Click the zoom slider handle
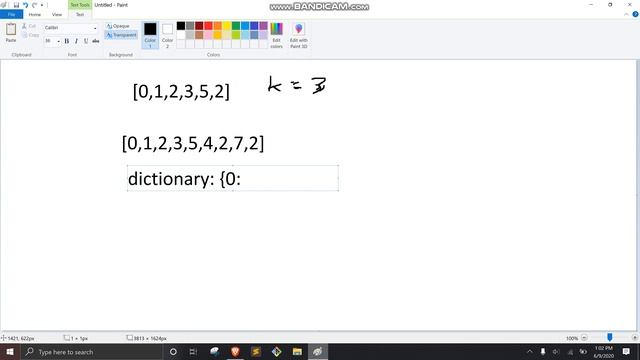The image size is (640, 360). click(609, 338)
